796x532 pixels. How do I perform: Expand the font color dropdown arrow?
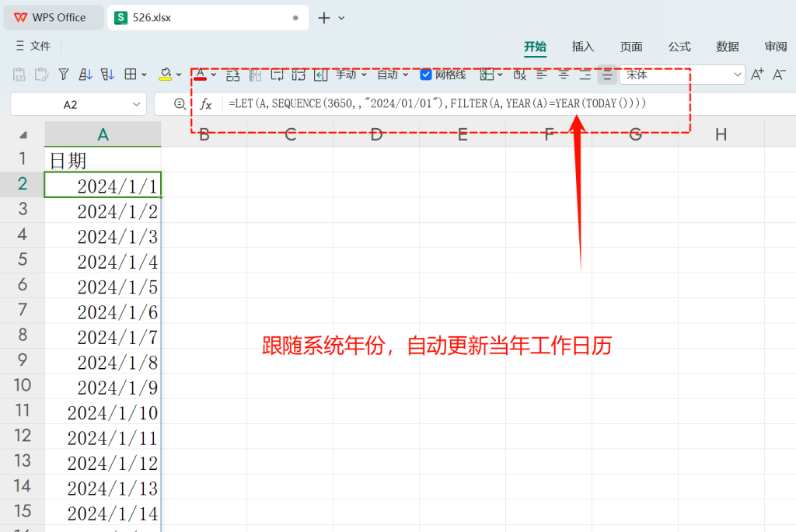(214, 75)
